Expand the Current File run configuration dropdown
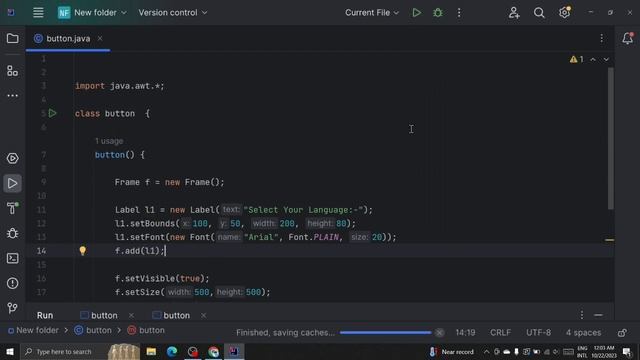The image size is (640, 360). point(371,13)
